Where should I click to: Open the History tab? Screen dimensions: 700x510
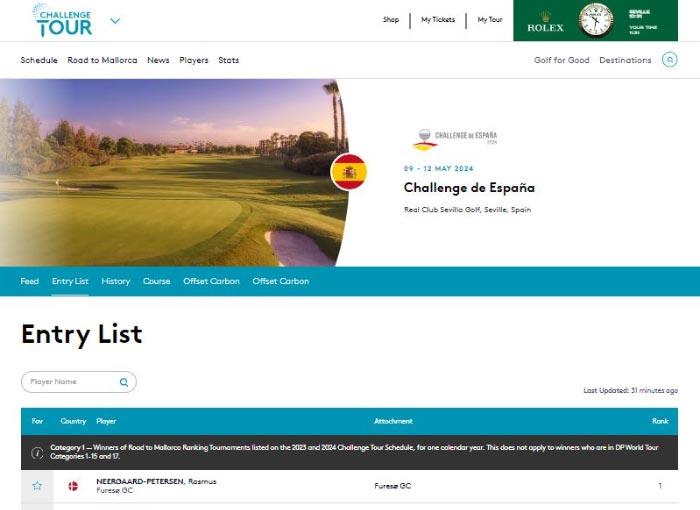point(116,281)
